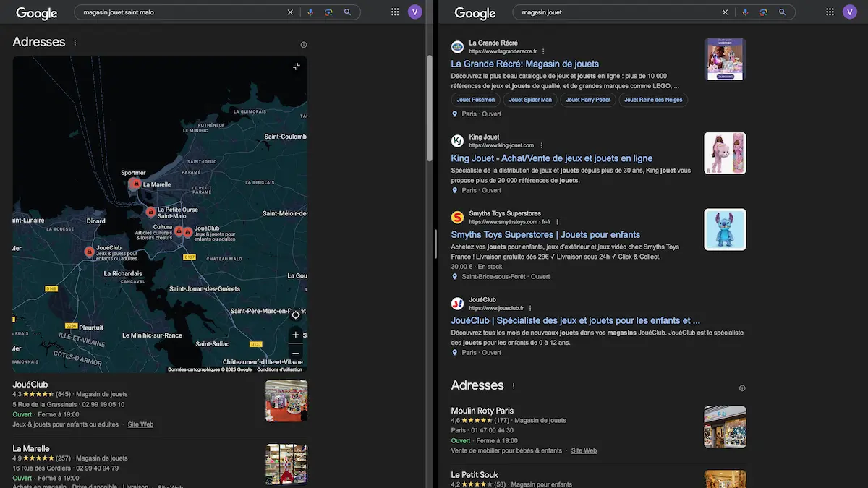868x488 pixels.
Task: Open Moulin Roty Paris photo thumbnail
Action: tap(725, 427)
